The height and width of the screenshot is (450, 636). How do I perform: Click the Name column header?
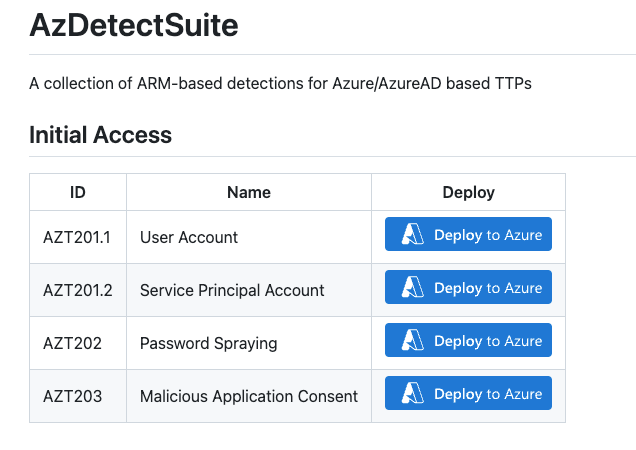(x=248, y=192)
